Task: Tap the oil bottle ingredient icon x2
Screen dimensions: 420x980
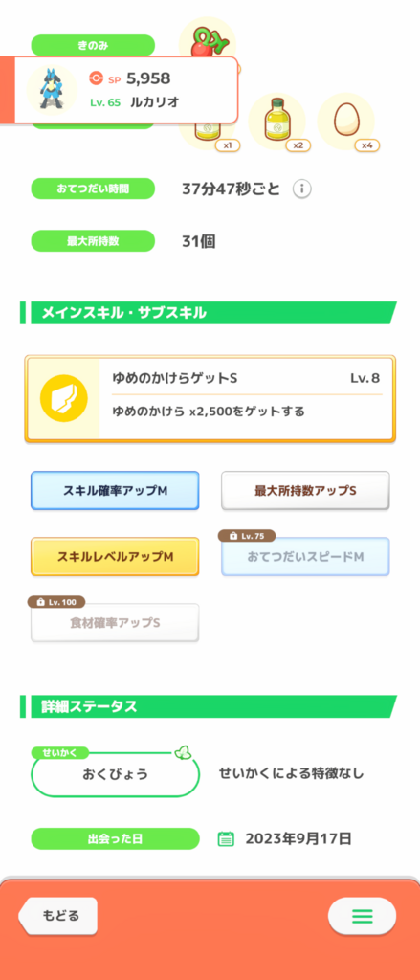Action: point(276,122)
